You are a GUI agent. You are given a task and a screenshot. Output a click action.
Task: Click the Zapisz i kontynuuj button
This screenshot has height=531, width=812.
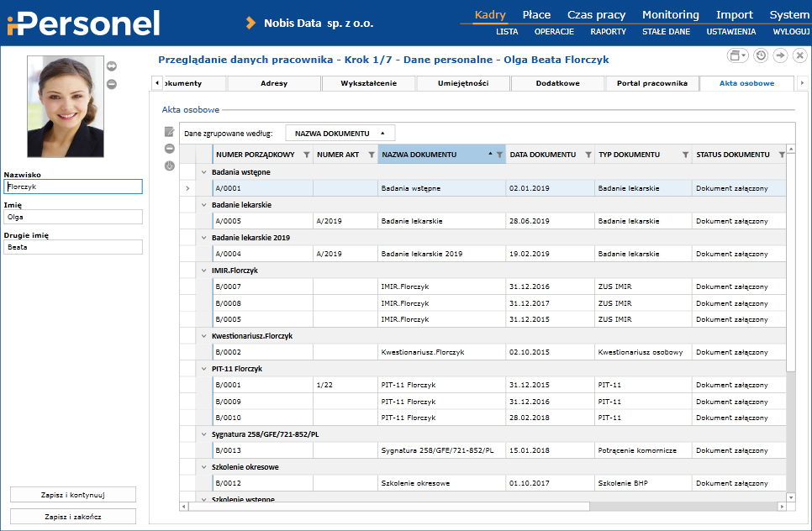(x=72, y=494)
